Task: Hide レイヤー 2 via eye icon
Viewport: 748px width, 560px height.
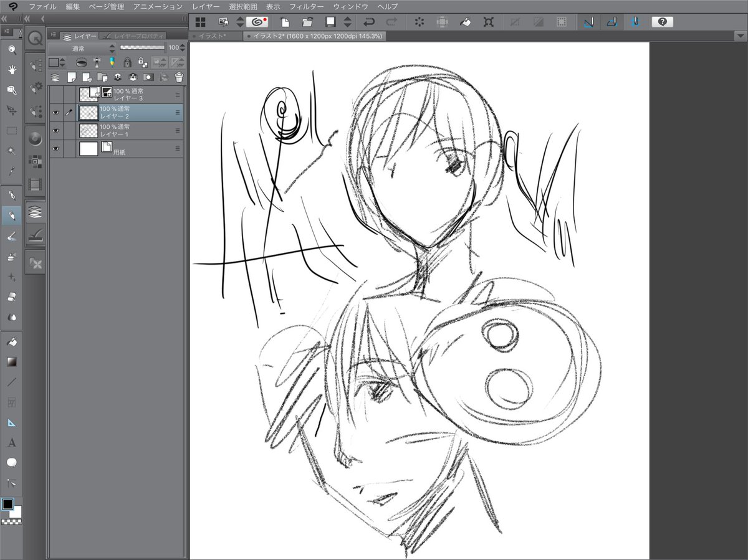Action: pos(55,113)
